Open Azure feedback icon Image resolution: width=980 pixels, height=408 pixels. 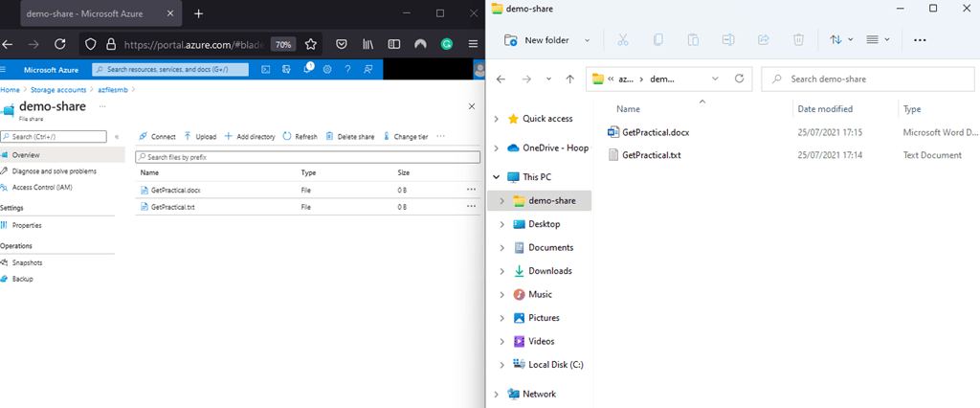(x=368, y=70)
